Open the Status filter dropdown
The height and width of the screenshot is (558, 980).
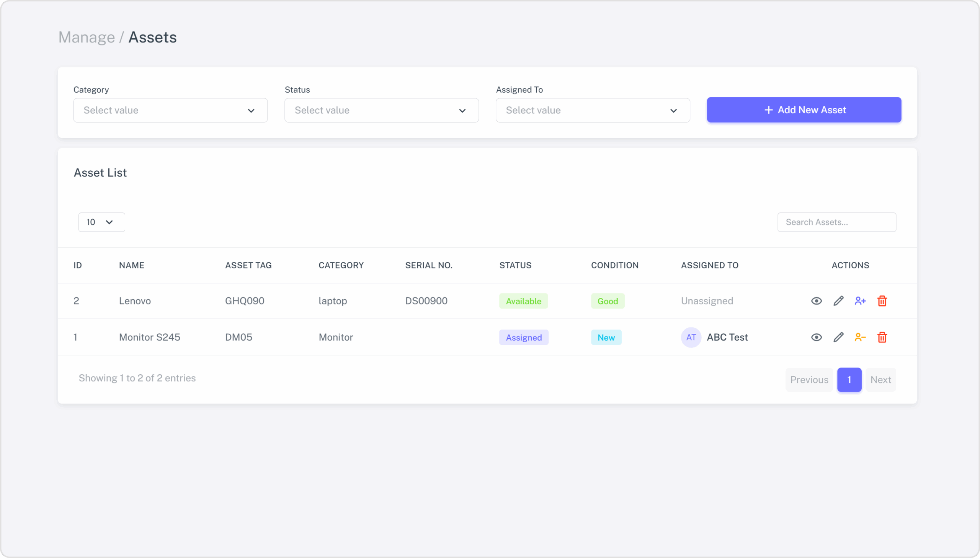click(x=382, y=110)
